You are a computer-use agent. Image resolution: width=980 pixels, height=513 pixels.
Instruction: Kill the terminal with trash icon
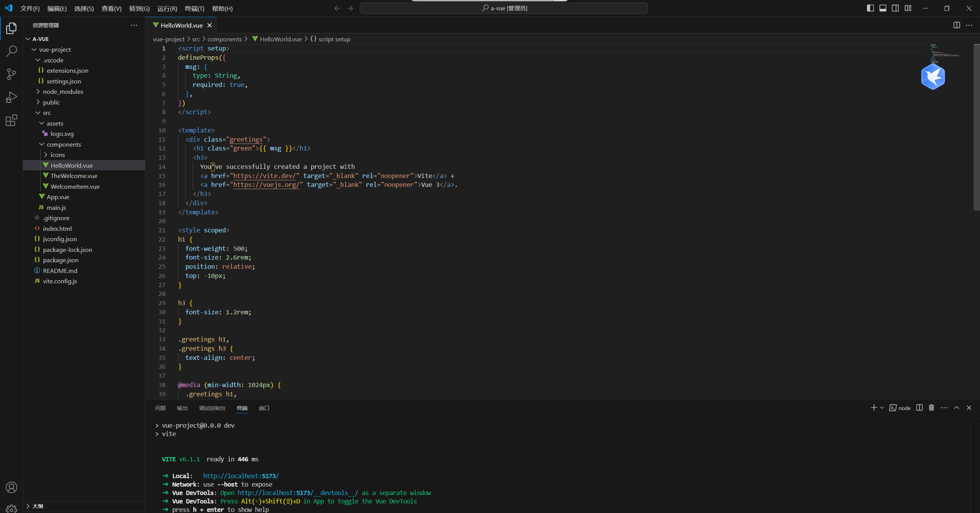[931, 408]
